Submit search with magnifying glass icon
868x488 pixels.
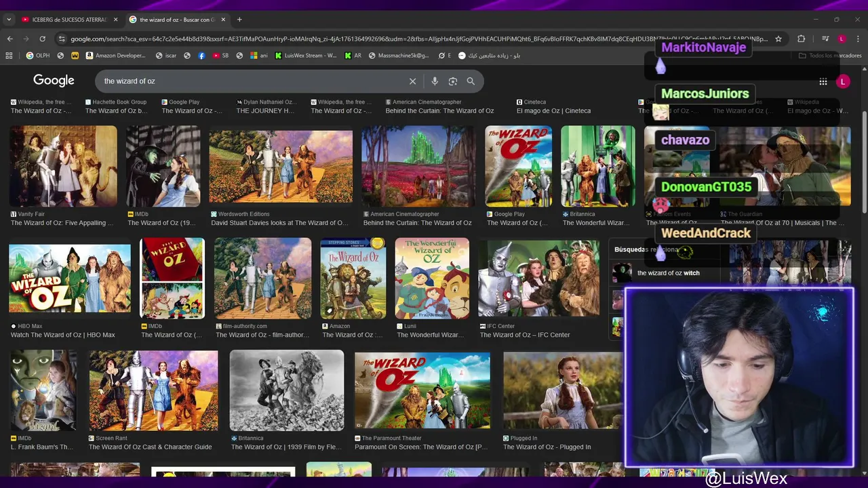pyautogui.click(x=471, y=81)
